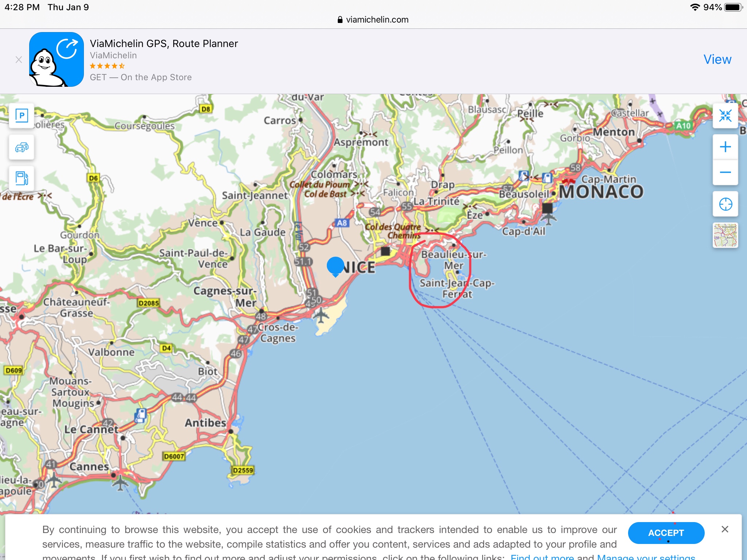Click the fuel station marker near Le Cannet
This screenshot has width=747, height=560.
click(141, 415)
